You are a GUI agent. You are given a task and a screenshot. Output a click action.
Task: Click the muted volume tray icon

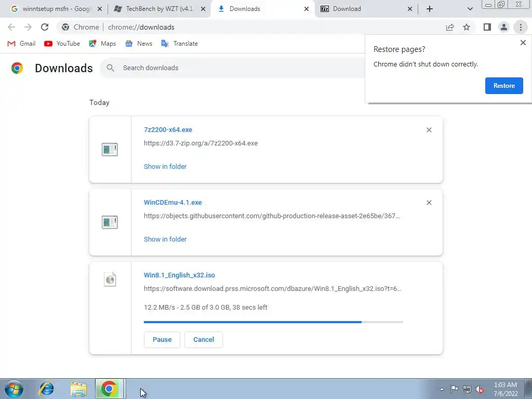point(480,389)
